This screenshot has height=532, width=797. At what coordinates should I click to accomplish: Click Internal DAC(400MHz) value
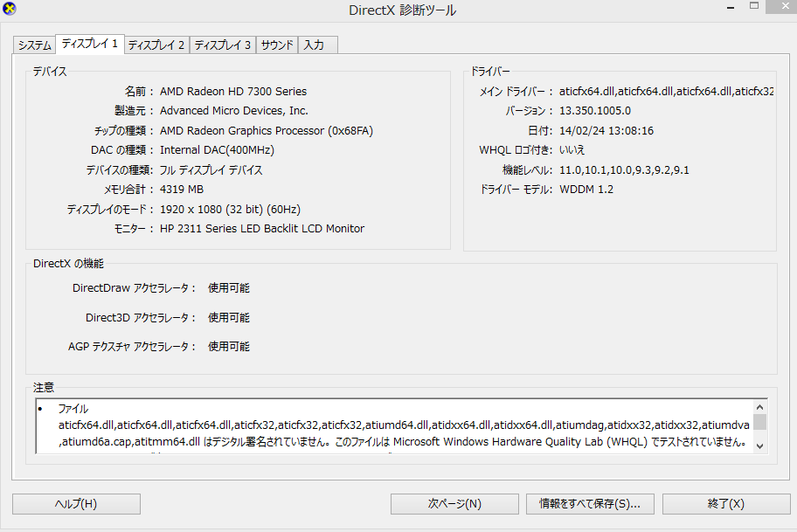tap(217, 150)
